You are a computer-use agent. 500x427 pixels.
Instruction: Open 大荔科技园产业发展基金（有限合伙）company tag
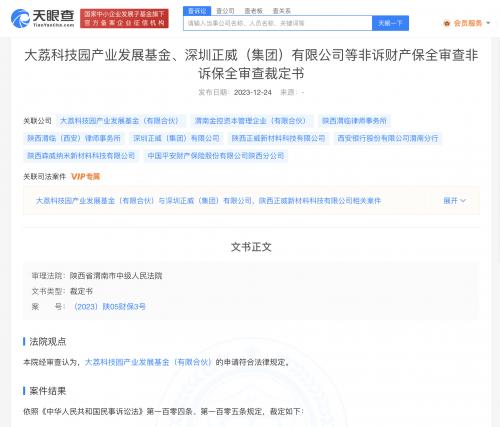tap(121, 121)
